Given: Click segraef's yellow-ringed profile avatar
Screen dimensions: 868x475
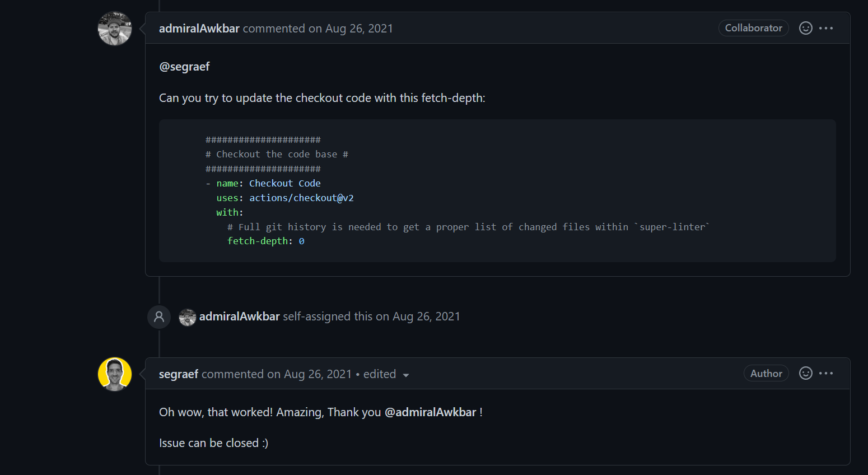Looking at the screenshot, I should pos(114,374).
